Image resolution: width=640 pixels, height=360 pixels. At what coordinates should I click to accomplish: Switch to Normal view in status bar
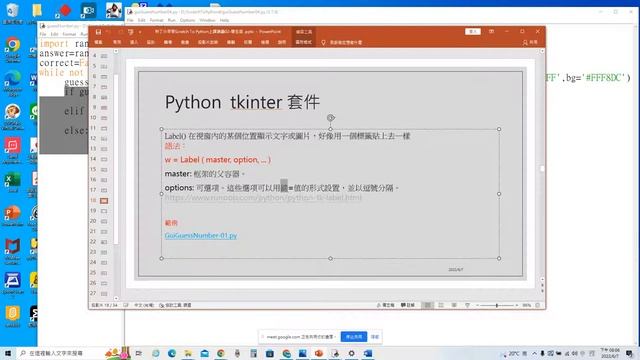click(x=427, y=305)
